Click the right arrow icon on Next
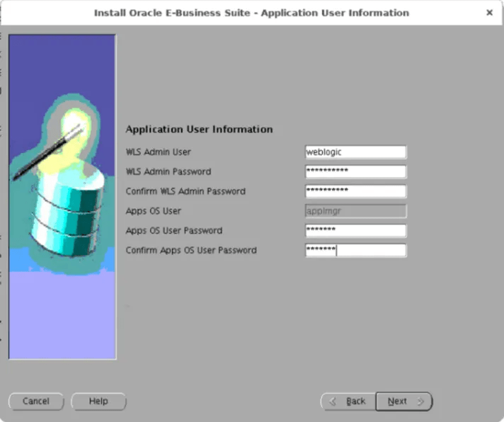Image resolution: width=504 pixels, height=422 pixels. click(x=420, y=401)
